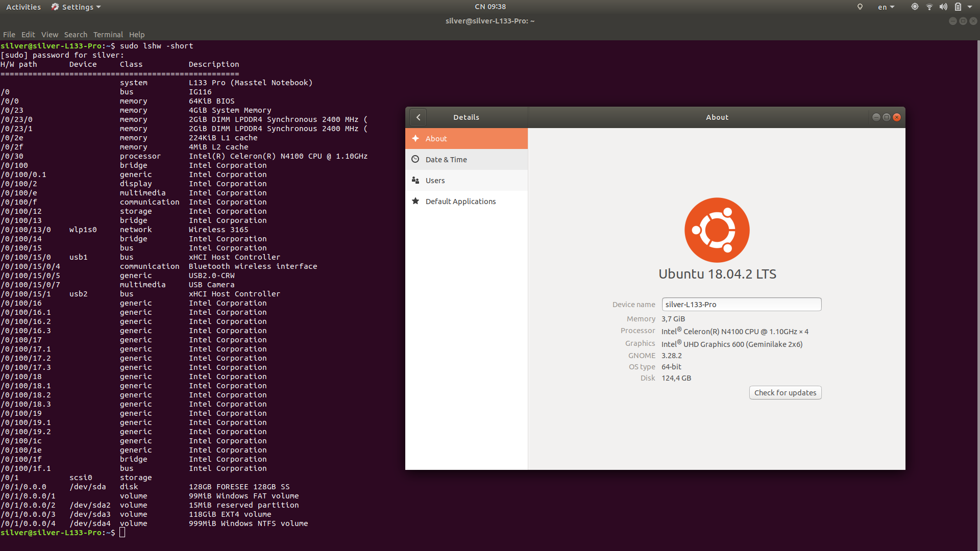Expand the system menu arrow at top right
Viewport: 980px width, 551px height.
point(970,7)
